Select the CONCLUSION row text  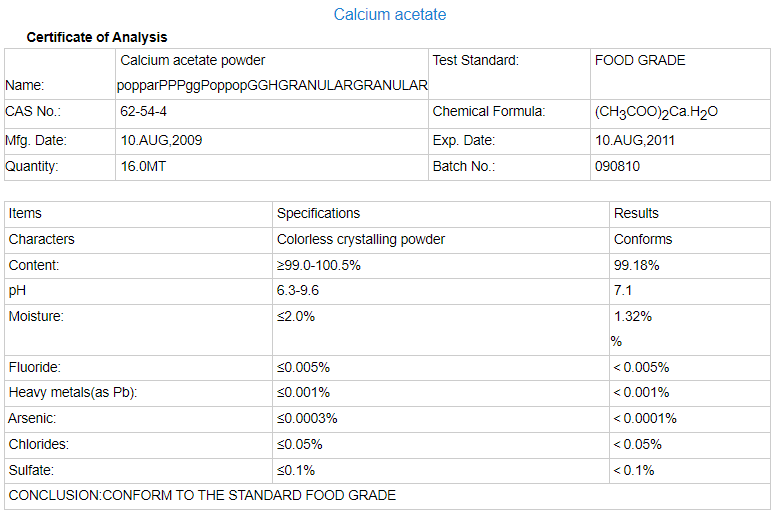[x=202, y=496]
